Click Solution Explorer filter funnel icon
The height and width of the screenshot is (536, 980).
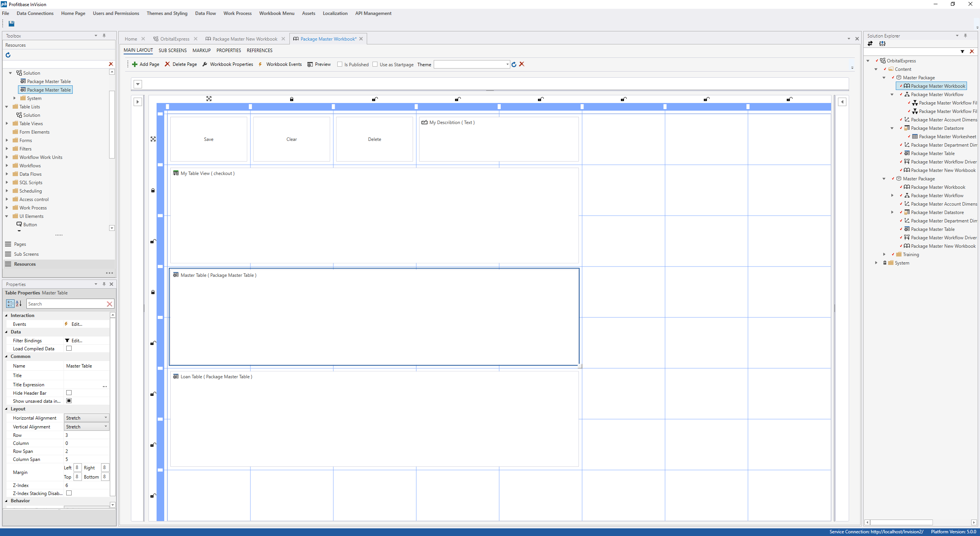click(962, 52)
